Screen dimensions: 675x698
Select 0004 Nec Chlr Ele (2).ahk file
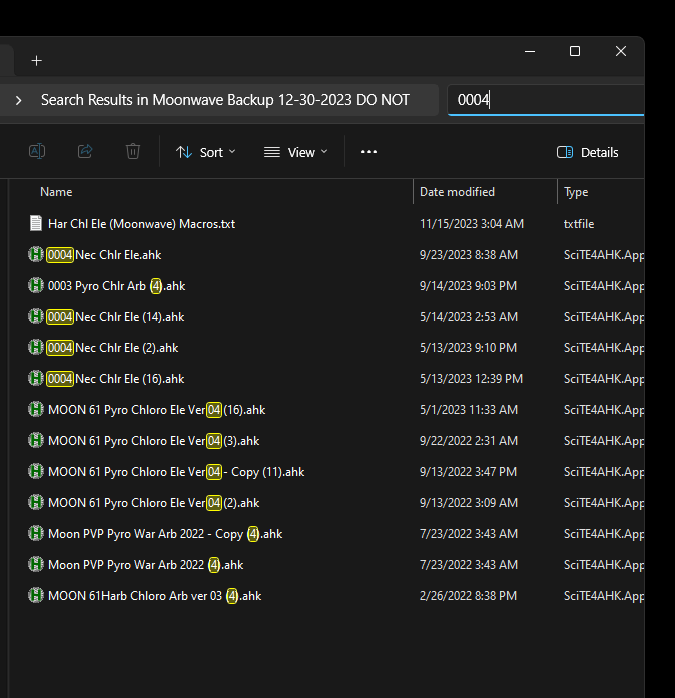point(113,348)
